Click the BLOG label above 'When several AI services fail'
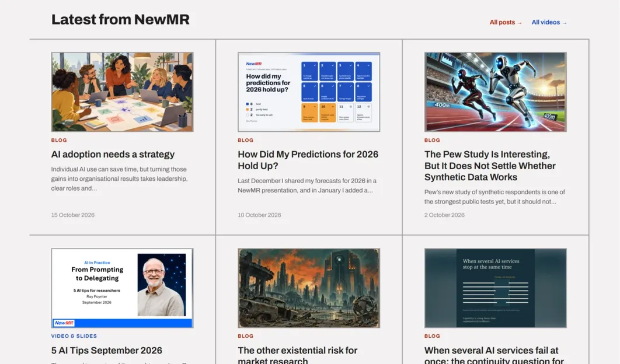Image resolution: width=620 pixels, height=364 pixels. click(x=432, y=336)
